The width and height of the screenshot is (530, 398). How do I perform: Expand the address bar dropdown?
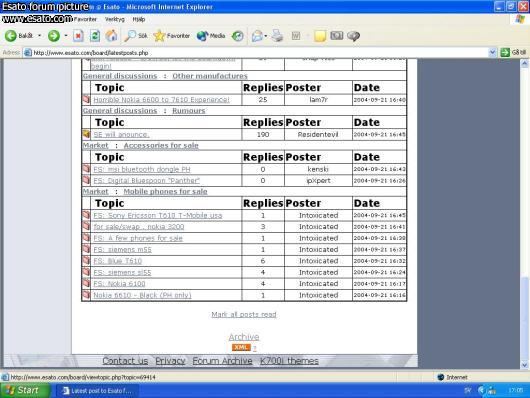(492, 52)
